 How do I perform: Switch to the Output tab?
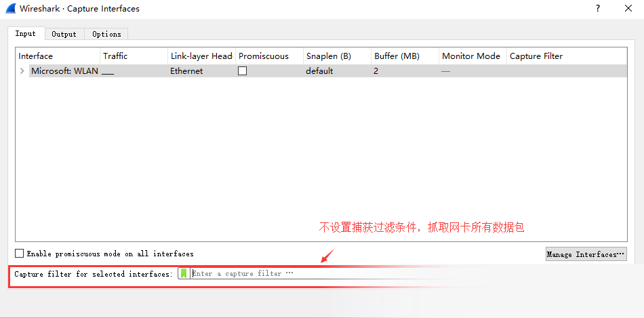(64, 34)
